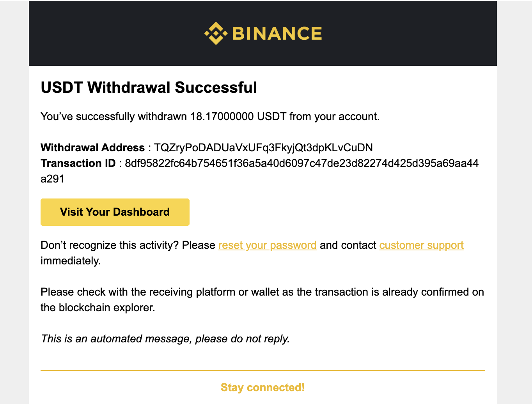The image size is (532, 404).
Task: Click the wrapped a291 hash ending
Action: click(52, 179)
